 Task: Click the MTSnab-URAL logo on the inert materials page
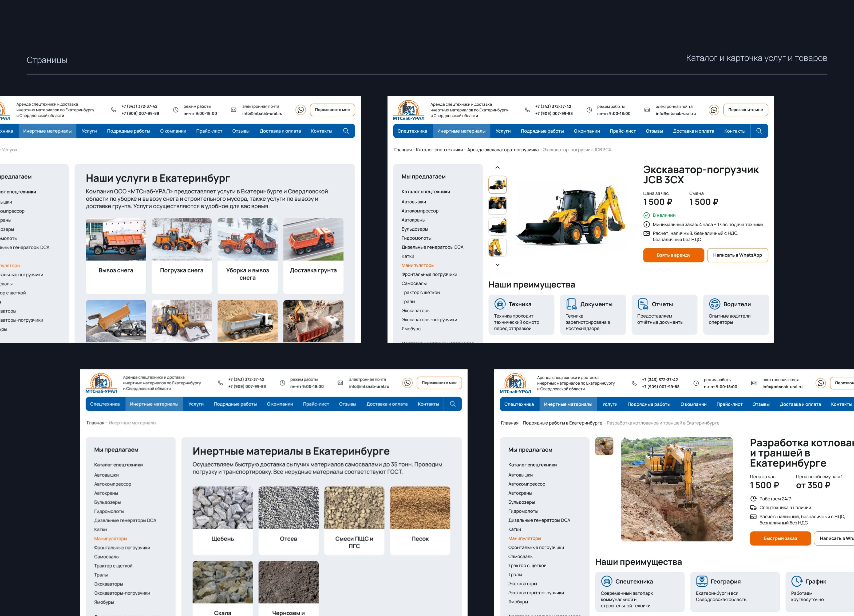tap(101, 383)
